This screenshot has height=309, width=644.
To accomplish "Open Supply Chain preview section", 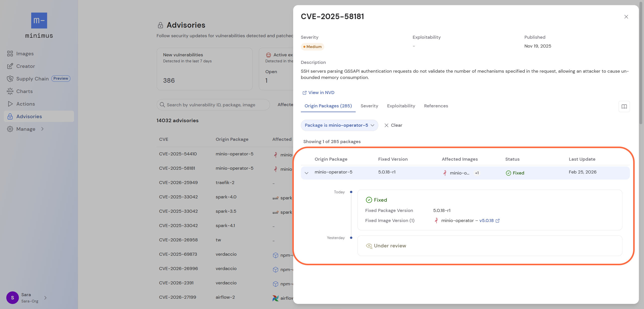I will 10,79.
